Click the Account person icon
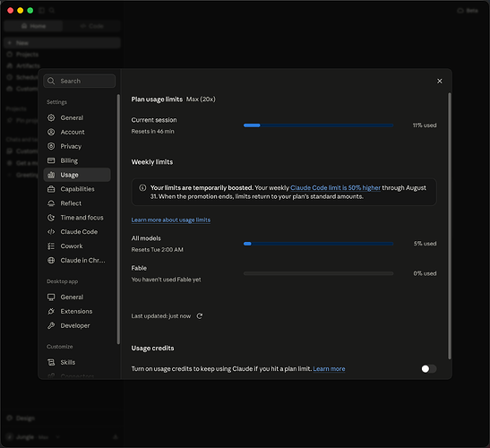The height and width of the screenshot is (448, 490). 51,132
